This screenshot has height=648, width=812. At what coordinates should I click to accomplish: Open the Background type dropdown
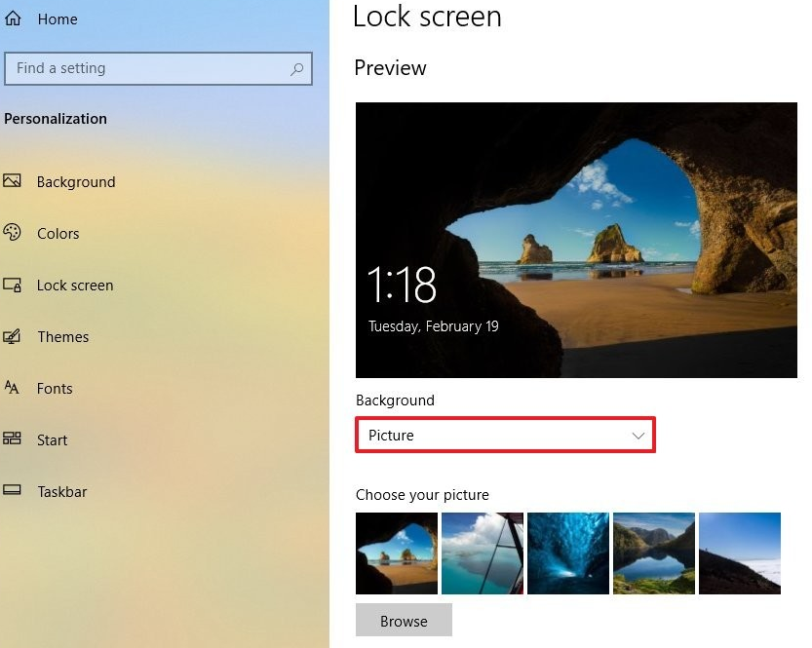[505, 435]
